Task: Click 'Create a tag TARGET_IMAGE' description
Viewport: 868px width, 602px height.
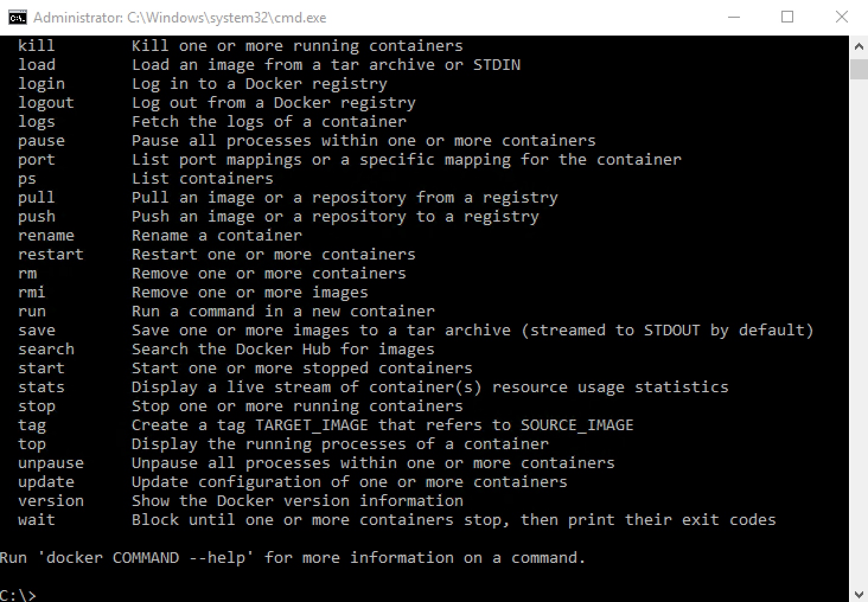Action: pos(382,425)
